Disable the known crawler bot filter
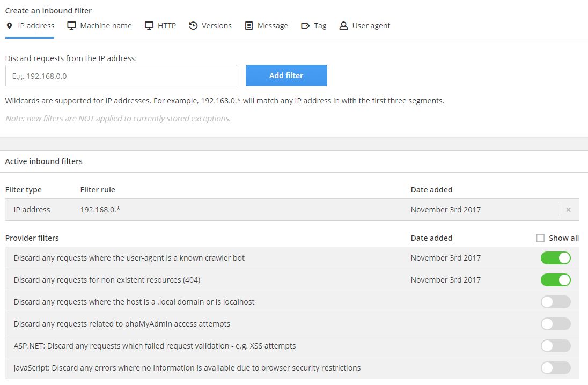588x385 pixels. coord(555,258)
